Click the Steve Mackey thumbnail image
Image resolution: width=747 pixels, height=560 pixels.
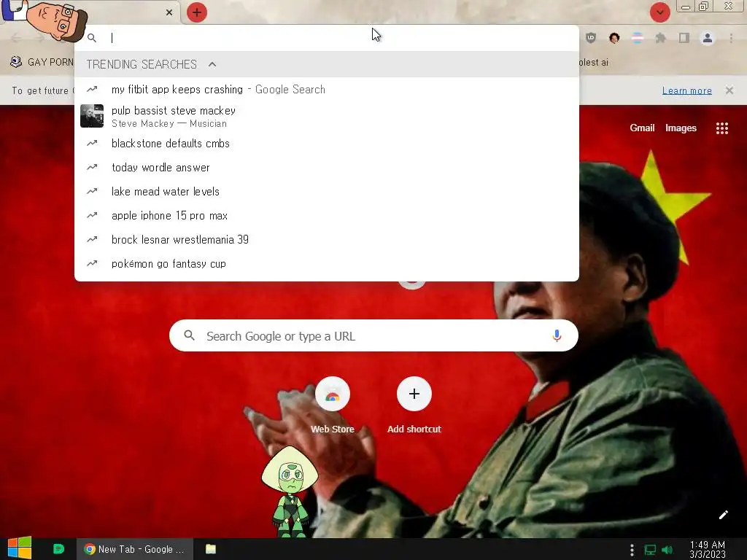[92, 116]
